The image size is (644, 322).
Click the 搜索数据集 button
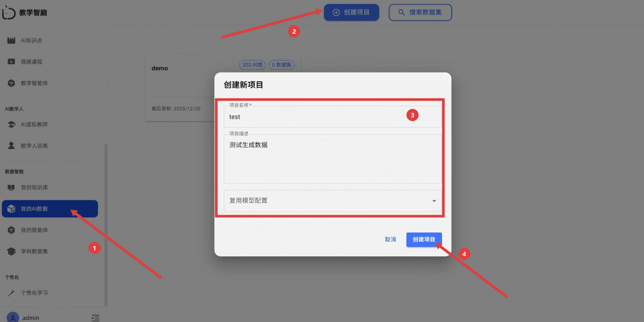click(x=420, y=12)
